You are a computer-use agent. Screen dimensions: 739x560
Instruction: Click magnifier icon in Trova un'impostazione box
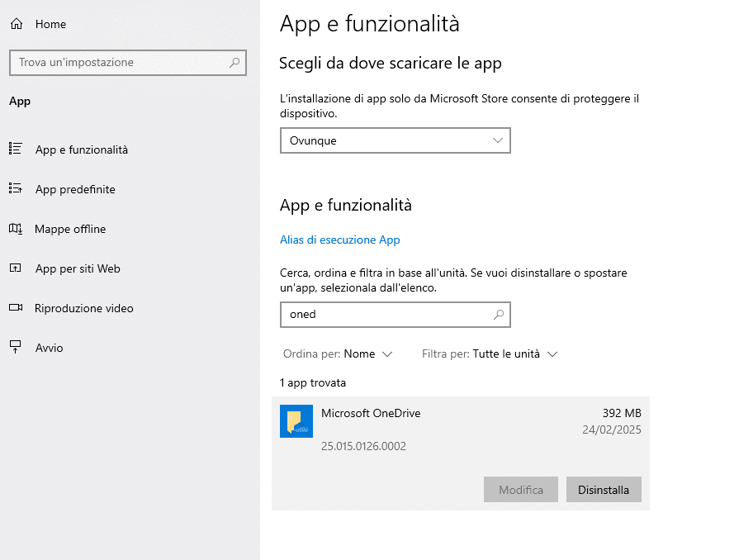234,62
